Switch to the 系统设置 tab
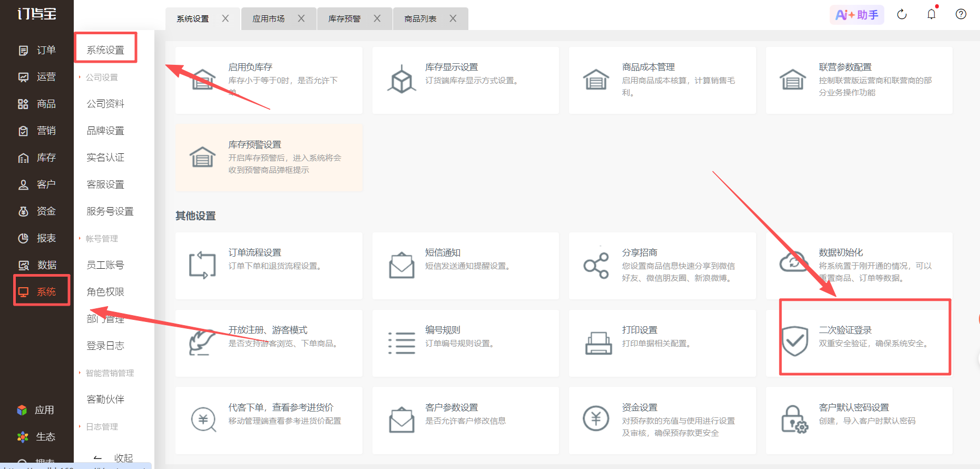Image resolution: width=980 pixels, height=469 pixels. tap(193, 19)
